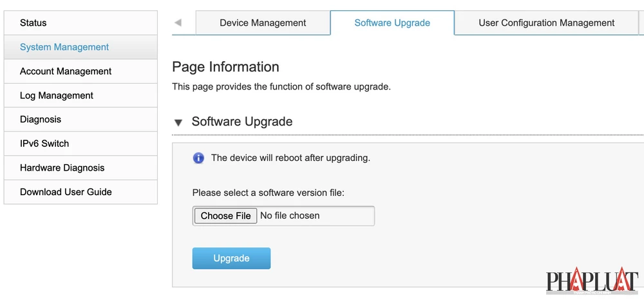Image resolution: width=644 pixels, height=302 pixels.
Task: Click Download User Guide link
Action: pos(66,192)
